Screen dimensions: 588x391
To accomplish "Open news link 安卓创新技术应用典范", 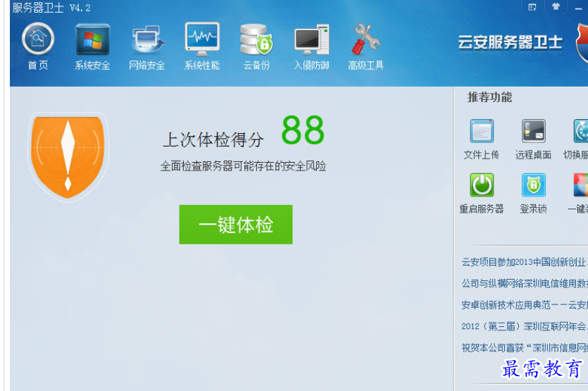I will click(x=524, y=304).
